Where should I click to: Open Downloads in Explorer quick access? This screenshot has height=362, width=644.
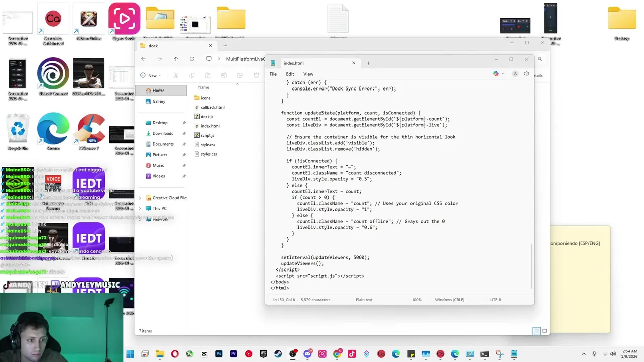coord(161,133)
